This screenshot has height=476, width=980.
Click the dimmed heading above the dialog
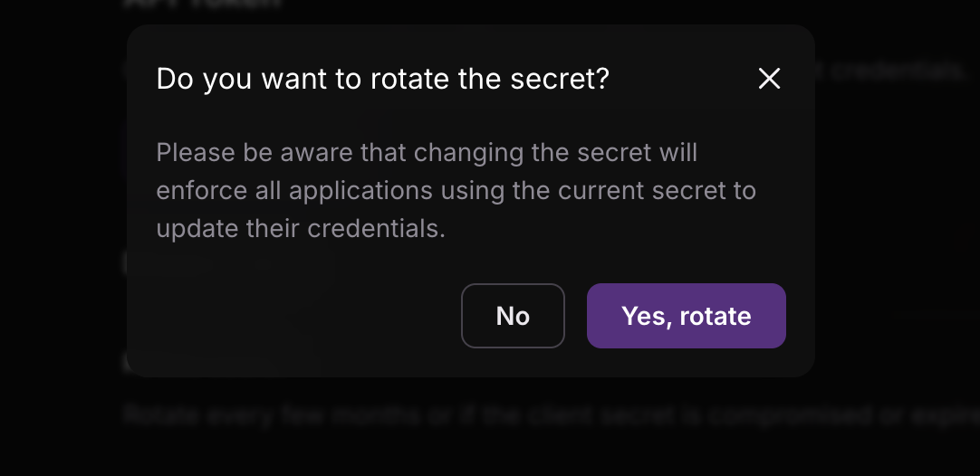tap(204, 5)
